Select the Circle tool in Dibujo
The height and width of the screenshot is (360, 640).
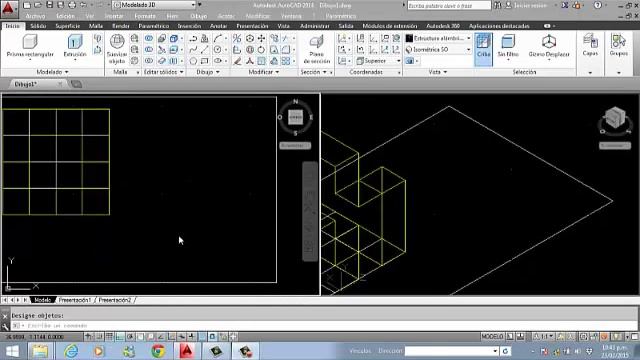point(218,50)
